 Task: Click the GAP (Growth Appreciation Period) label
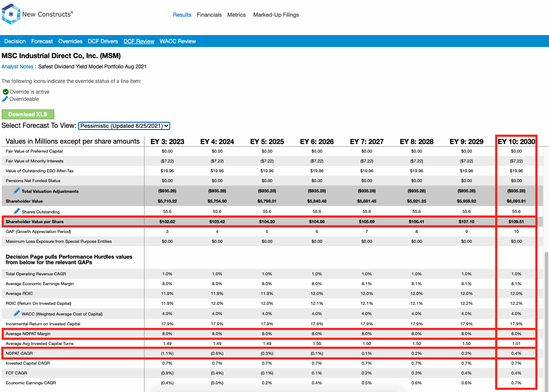38,231
